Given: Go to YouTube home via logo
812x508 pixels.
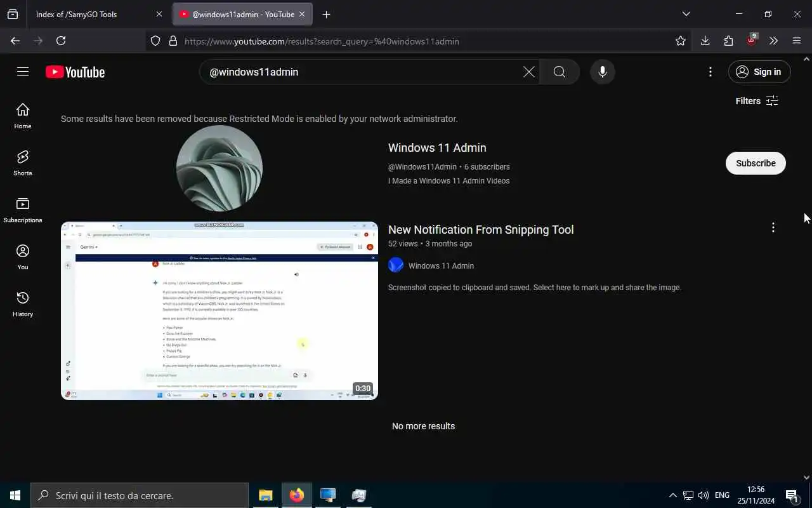Looking at the screenshot, I should click(75, 72).
